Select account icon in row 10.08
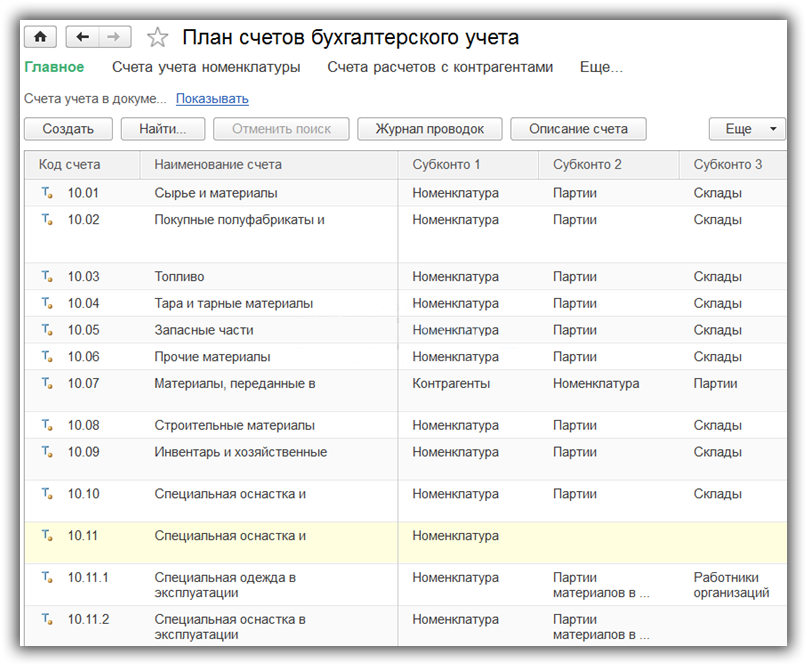 click(47, 426)
